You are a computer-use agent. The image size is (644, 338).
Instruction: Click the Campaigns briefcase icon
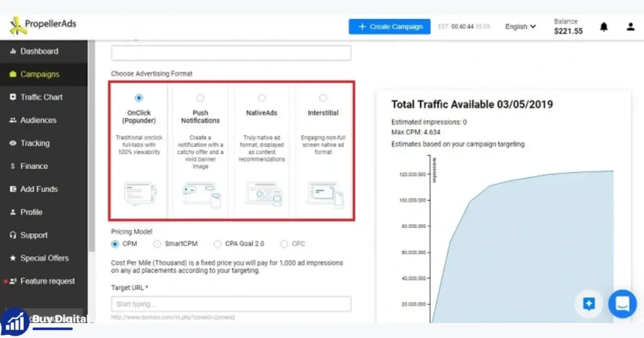coord(13,74)
